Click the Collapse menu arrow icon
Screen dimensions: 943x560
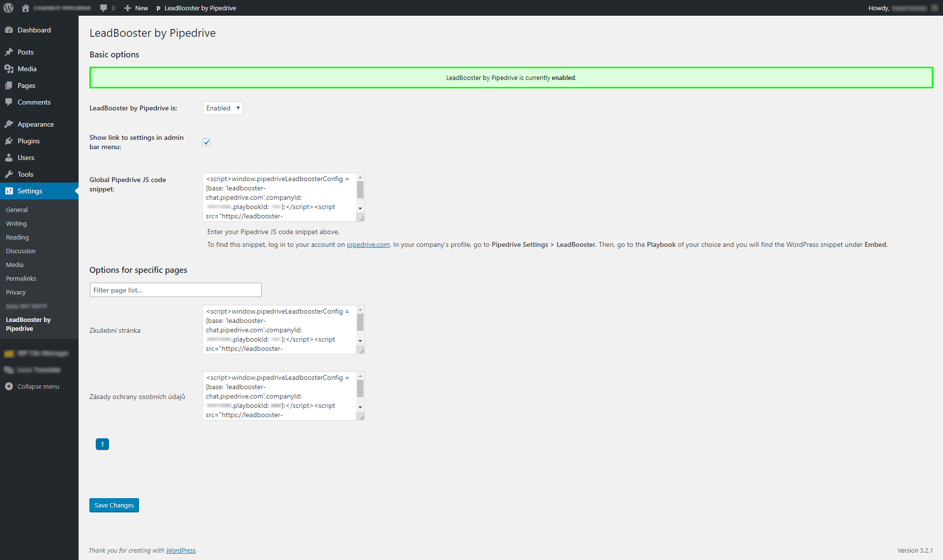(9, 386)
